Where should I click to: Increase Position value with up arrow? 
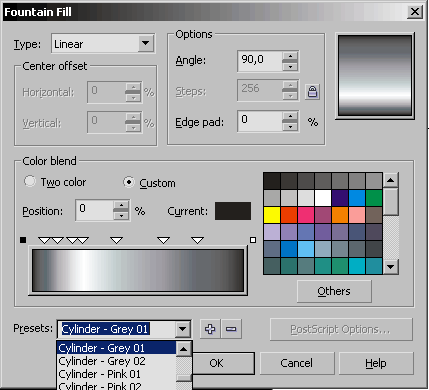click(x=121, y=205)
